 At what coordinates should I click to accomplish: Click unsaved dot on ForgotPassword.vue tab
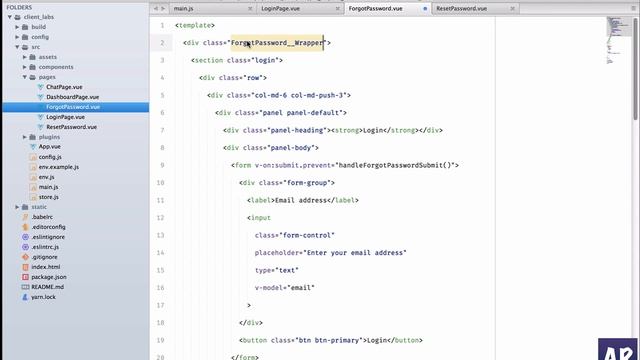[x=425, y=9]
